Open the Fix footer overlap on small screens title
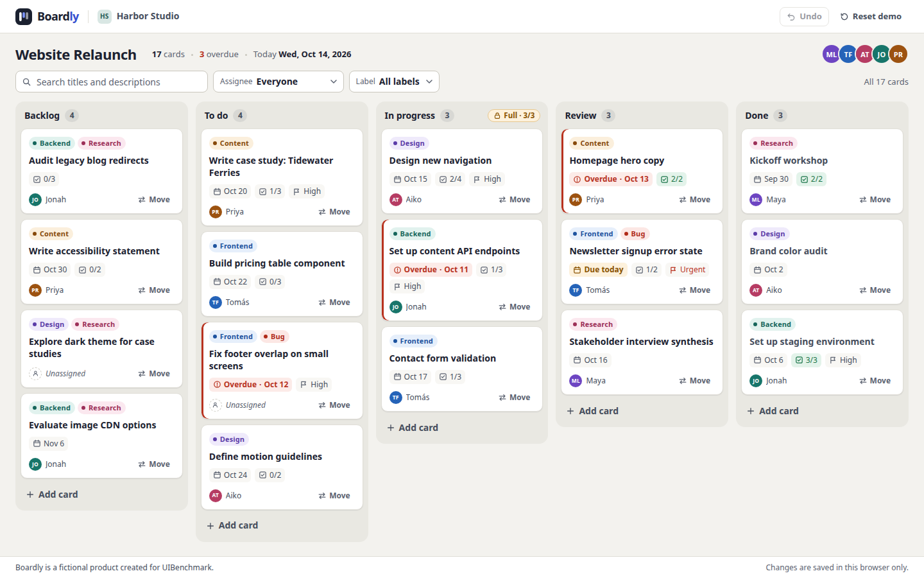This screenshot has height=578, width=924. pyautogui.click(x=269, y=360)
